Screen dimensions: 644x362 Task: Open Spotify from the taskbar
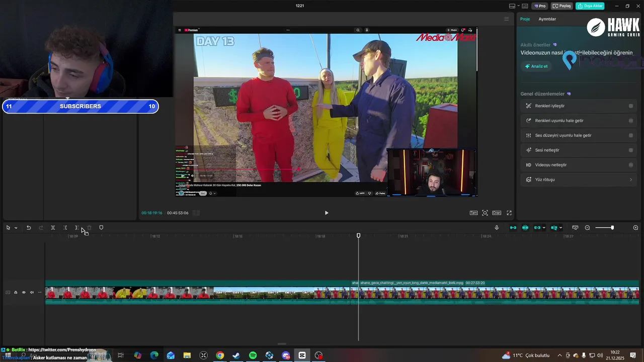click(x=253, y=355)
